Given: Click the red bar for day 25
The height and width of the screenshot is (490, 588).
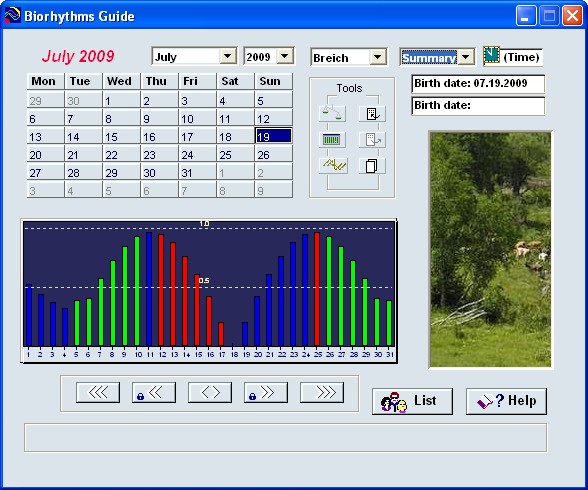Looking at the screenshot, I should point(317,289).
